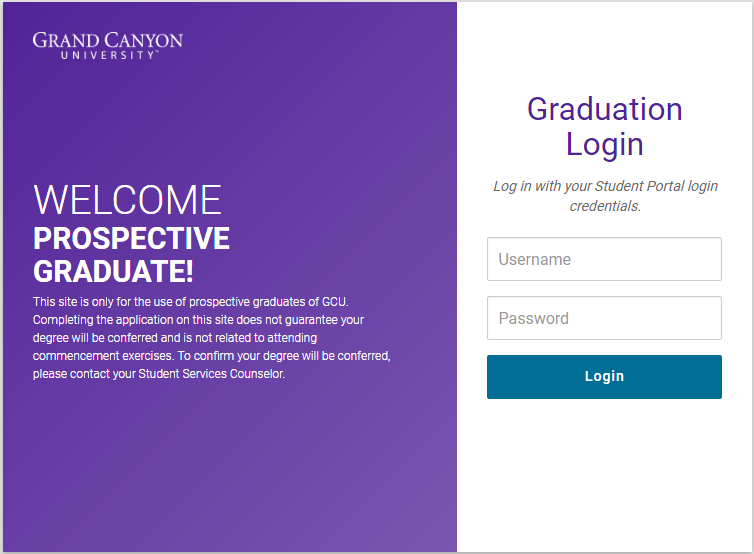Click the Grand Canyon University logo
The image size is (754, 554).
(x=108, y=46)
